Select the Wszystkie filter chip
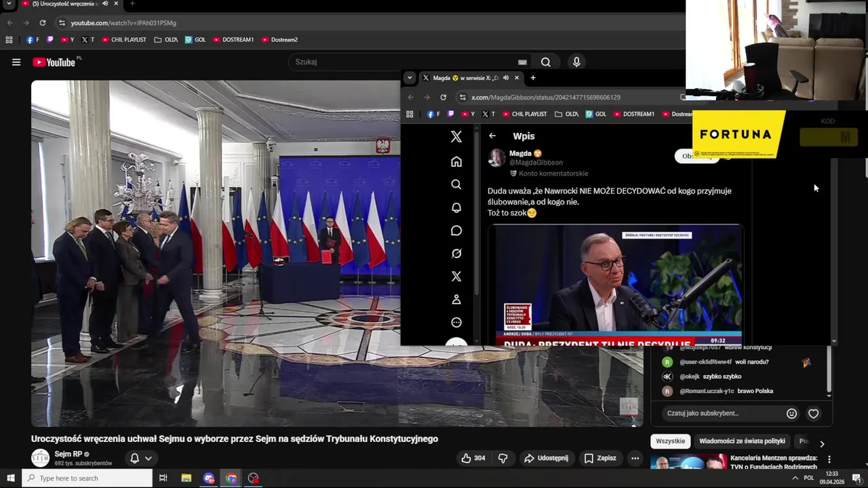 click(671, 441)
